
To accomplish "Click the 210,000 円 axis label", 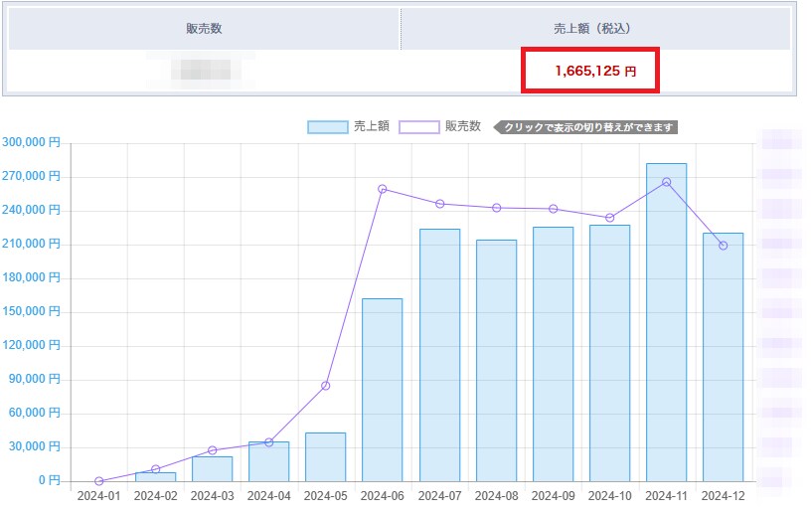I will [x=32, y=244].
